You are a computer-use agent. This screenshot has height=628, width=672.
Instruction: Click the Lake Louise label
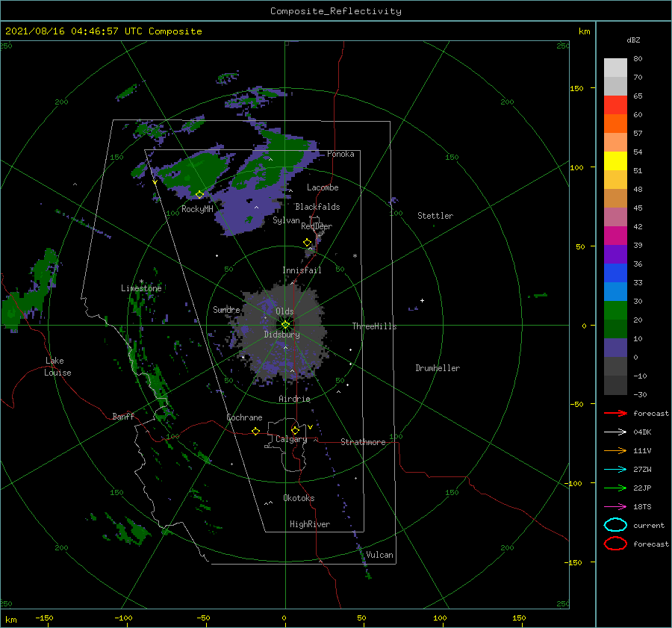click(57, 367)
